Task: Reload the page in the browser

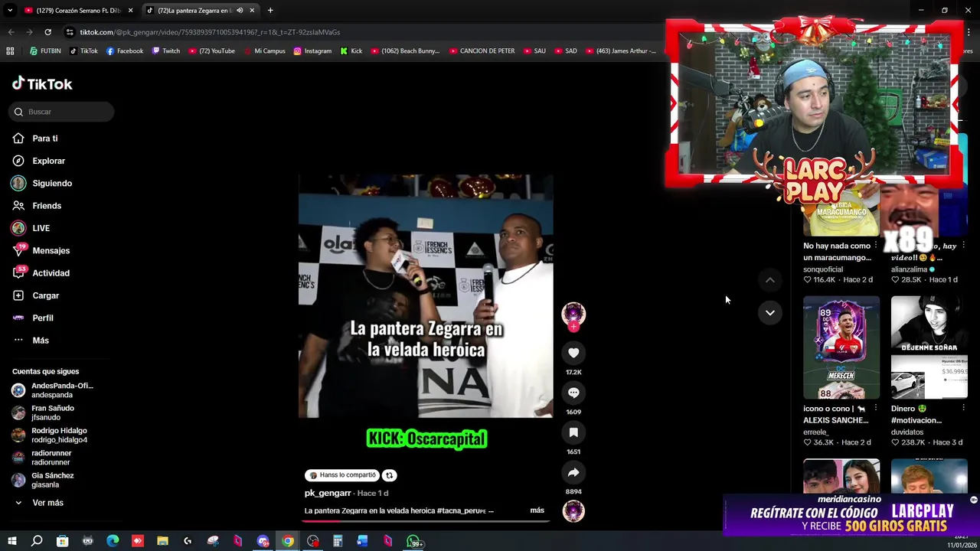Action: coord(47,32)
